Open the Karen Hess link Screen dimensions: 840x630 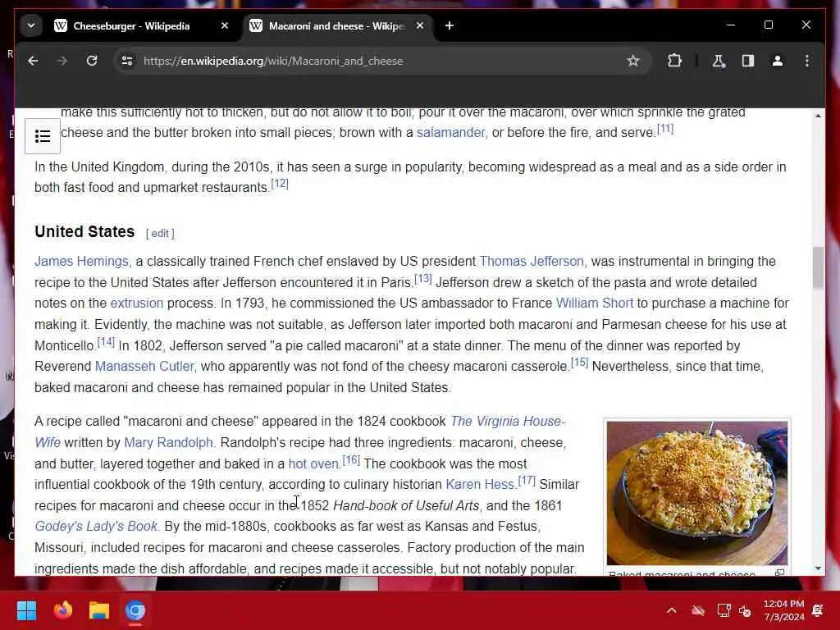[x=480, y=485]
